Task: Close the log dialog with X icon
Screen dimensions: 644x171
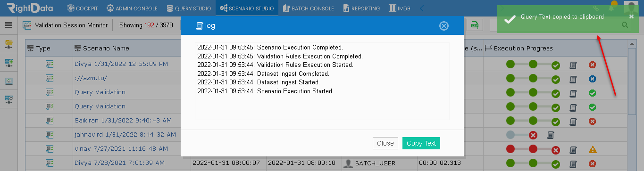Action: click(x=443, y=26)
